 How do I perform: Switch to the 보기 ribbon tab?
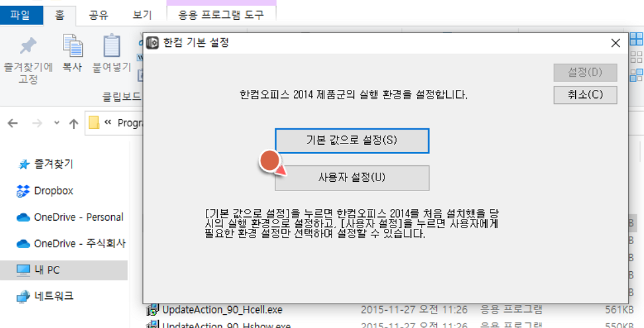click(142, 16)
